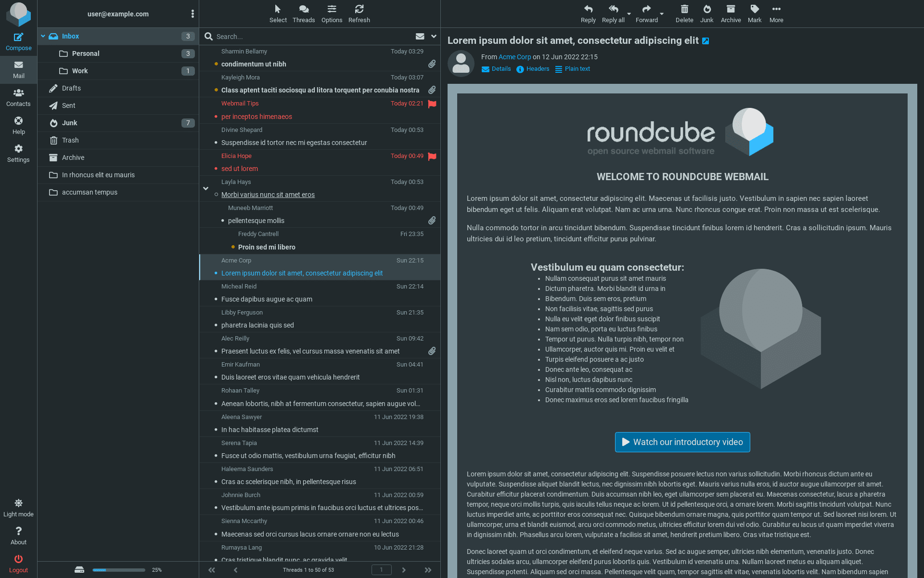Click Watch our introductory video button

[681, 442]
